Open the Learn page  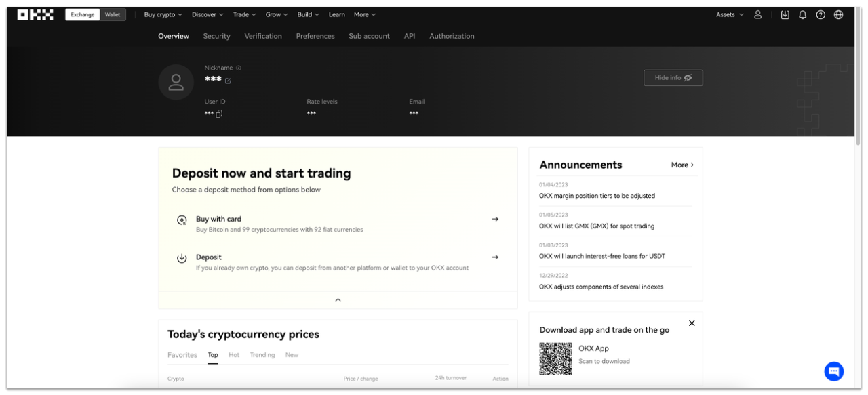tap(337, 15)
